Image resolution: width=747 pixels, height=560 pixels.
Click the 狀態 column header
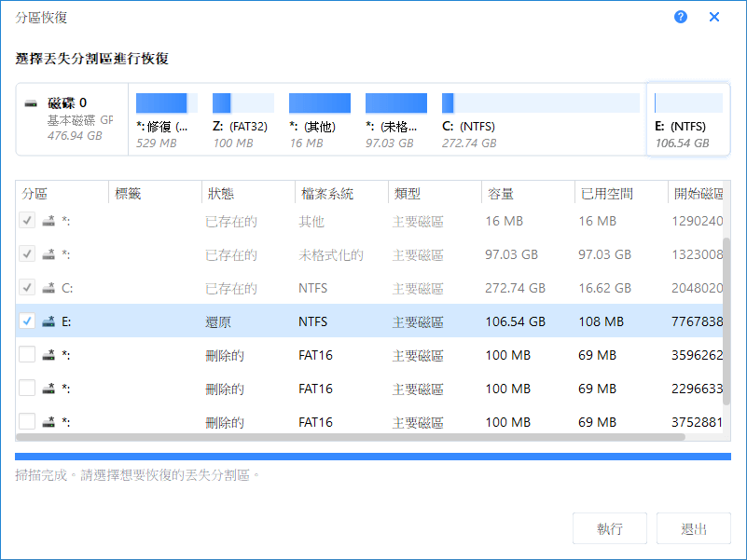pos(219,193)
